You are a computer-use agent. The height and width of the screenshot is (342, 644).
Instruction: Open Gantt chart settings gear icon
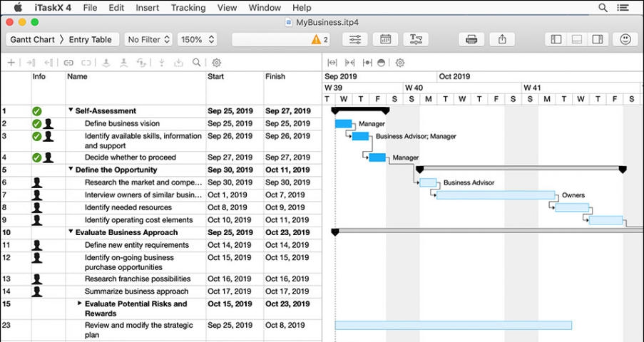click(399, 63)
